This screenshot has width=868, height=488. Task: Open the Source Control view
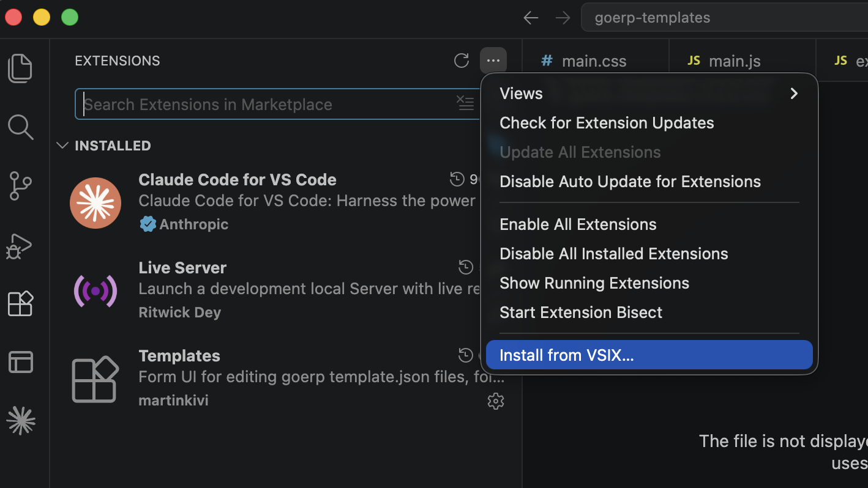[20, 186]
